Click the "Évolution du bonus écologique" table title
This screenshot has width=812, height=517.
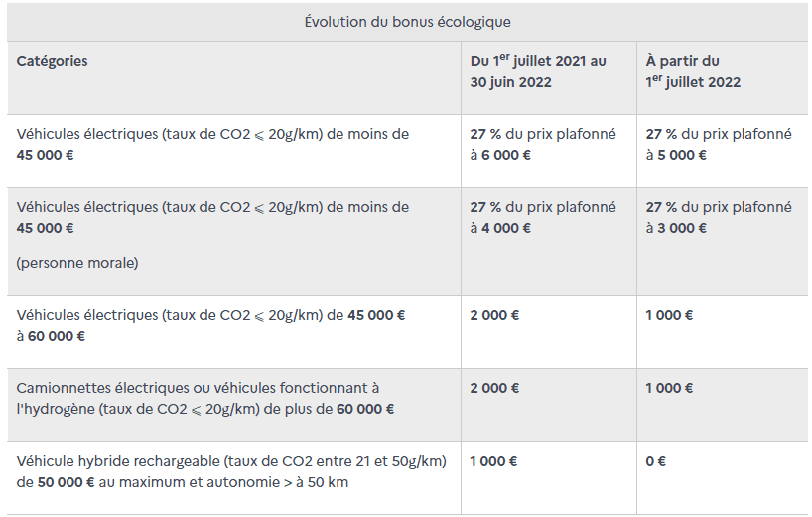[x=407, y=22]
